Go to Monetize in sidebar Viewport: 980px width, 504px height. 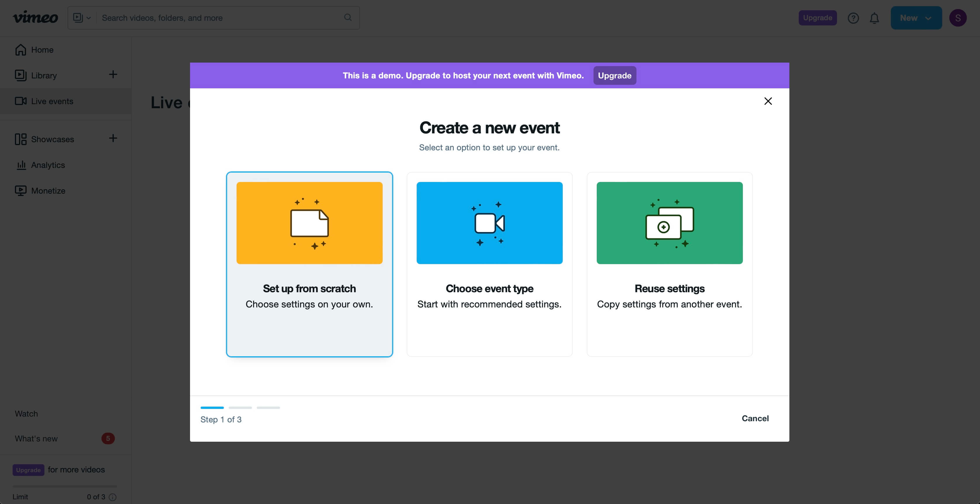click(x=48, y=191)
